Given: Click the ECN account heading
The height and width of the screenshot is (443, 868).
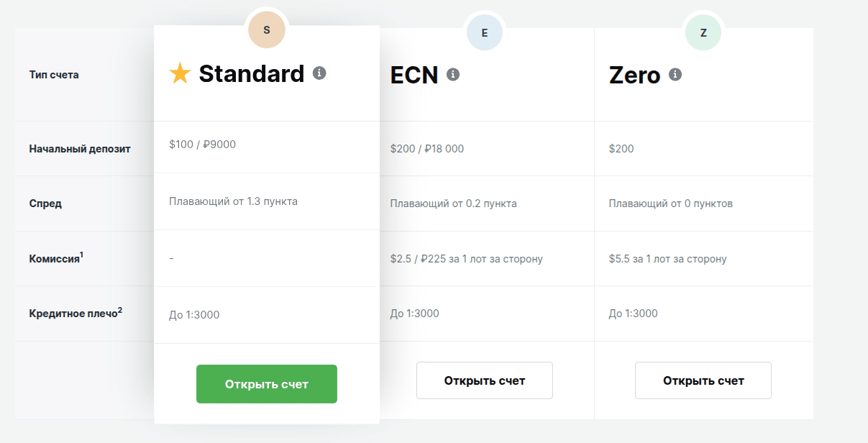Looking at the screenshot, I should coord(414,75).
